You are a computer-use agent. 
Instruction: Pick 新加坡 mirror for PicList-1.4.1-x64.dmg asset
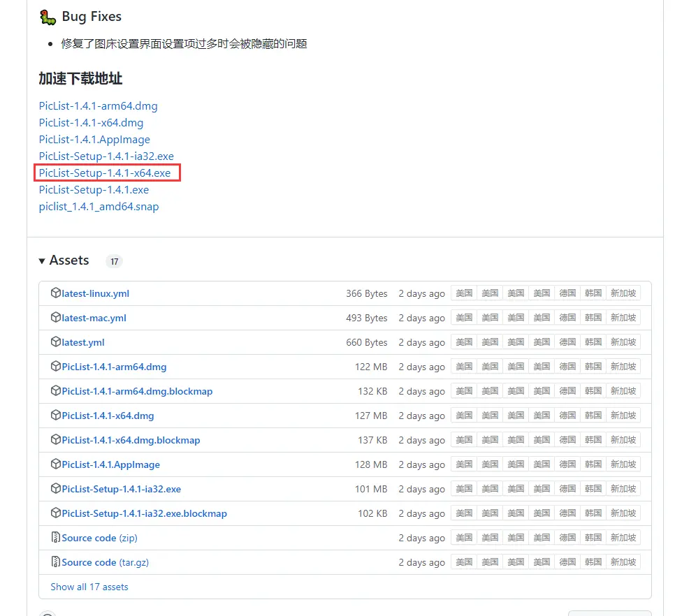(x=623, y=415)
